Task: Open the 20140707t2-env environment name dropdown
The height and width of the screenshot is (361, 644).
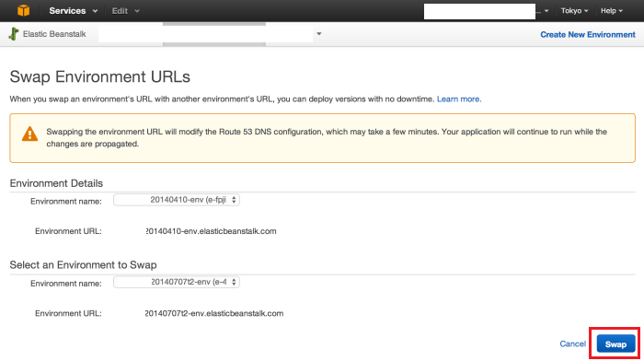Action: click(177, 282)
